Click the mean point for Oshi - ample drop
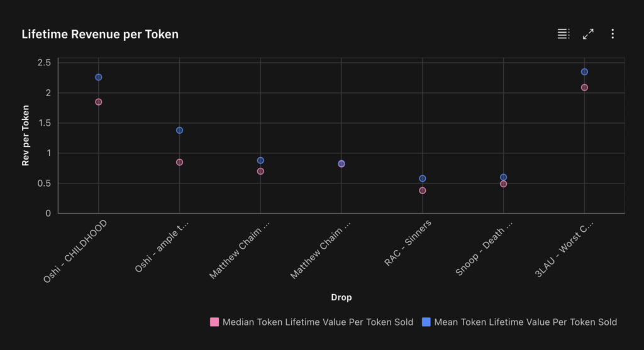The width and height of the screenshot is (644, 350). (179, 130)
